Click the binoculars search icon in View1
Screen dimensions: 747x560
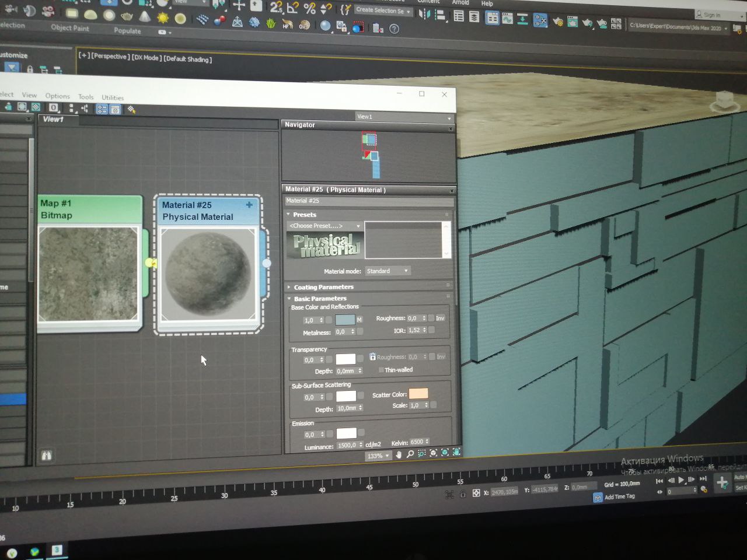46,455
